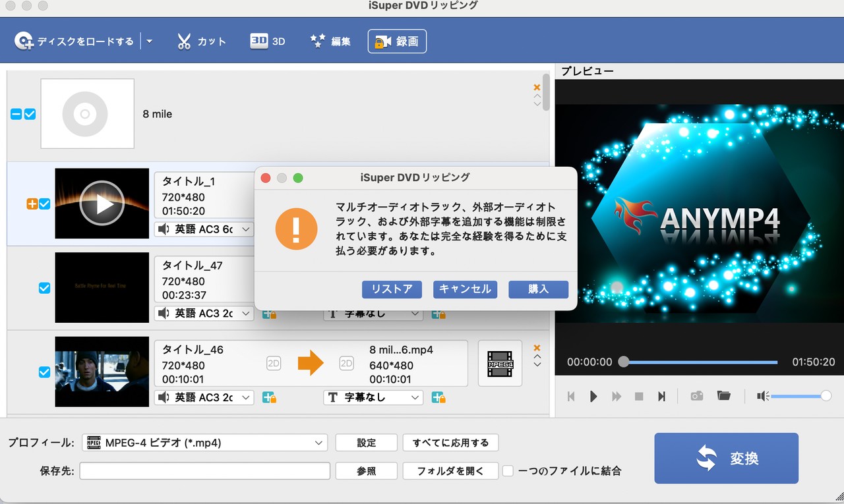Click the Settings (設定) button

(x=367, y=443)
